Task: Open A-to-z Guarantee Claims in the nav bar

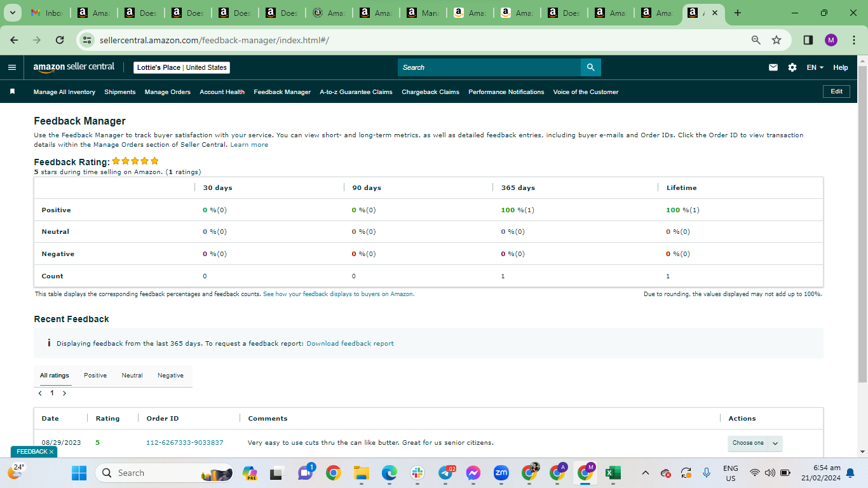Action: [x=356, y=92]
